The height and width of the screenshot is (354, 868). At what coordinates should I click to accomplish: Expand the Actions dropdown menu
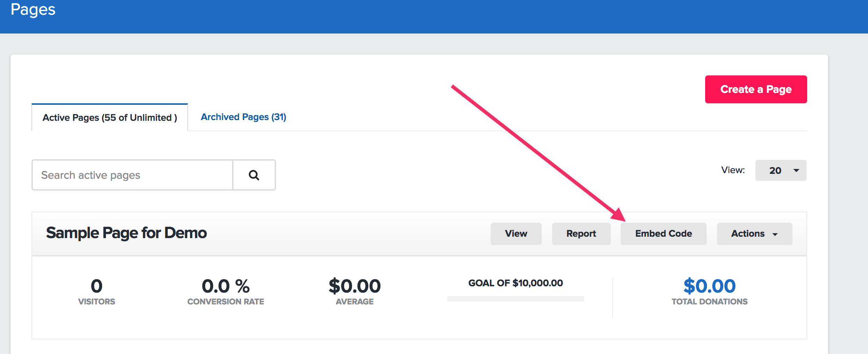(x=754, y=234)
